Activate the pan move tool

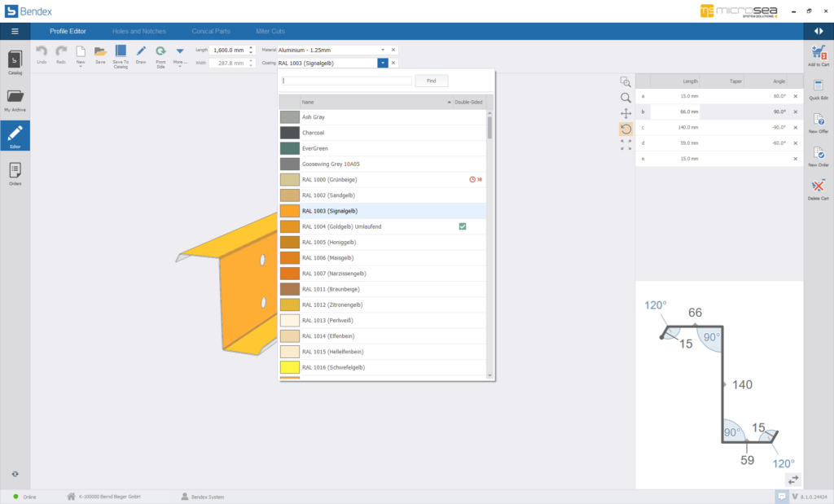(x=625, y=113)
